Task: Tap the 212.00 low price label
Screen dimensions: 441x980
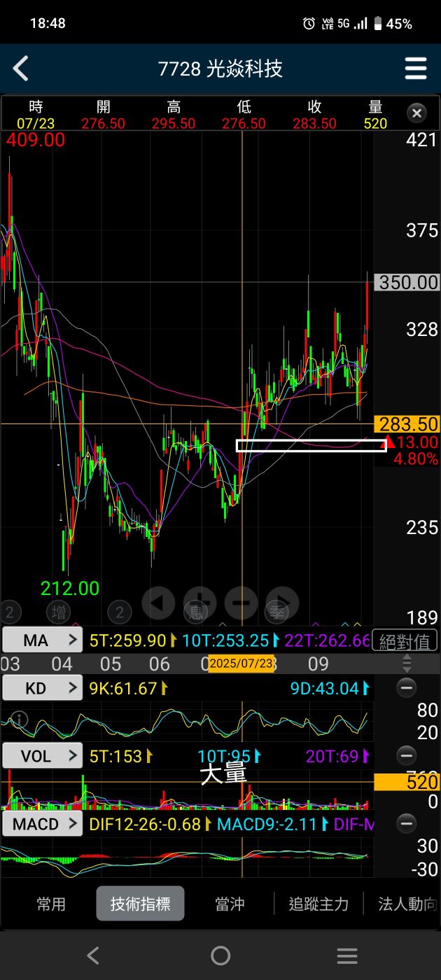Action: [70, 587]
